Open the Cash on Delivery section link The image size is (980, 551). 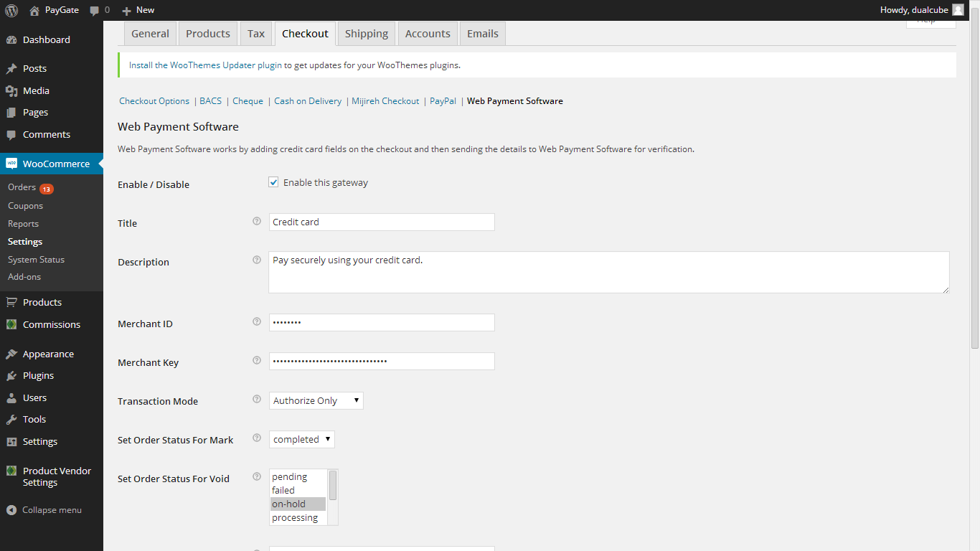(308, 101)
